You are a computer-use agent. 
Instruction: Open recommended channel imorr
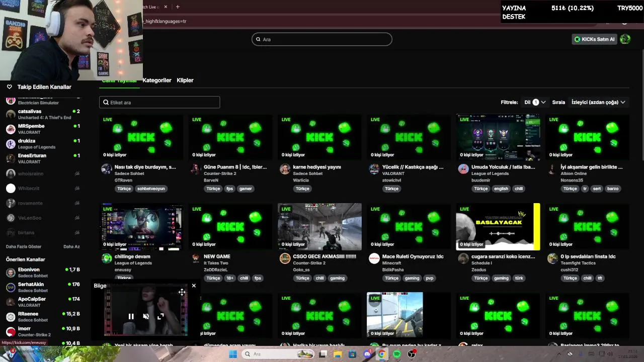(x=43, y=331)
